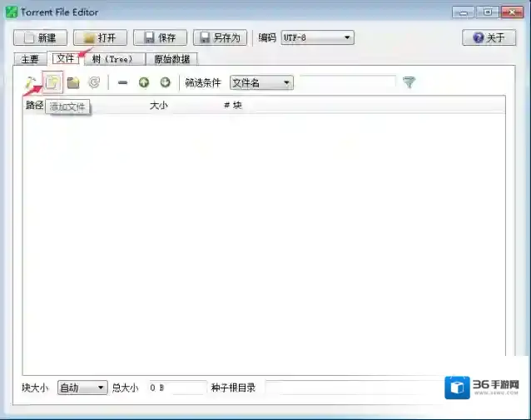Click the Torrent File Editor title icon

coord(11,12)
